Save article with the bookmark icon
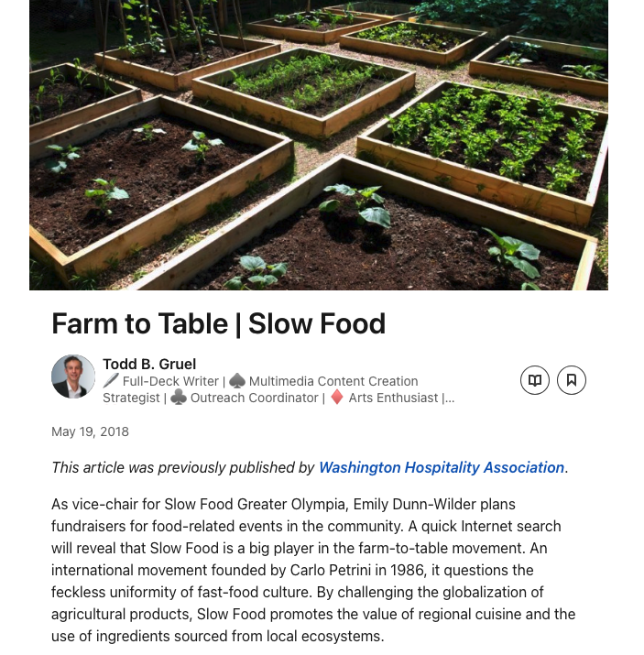 (x=572, y=380)
